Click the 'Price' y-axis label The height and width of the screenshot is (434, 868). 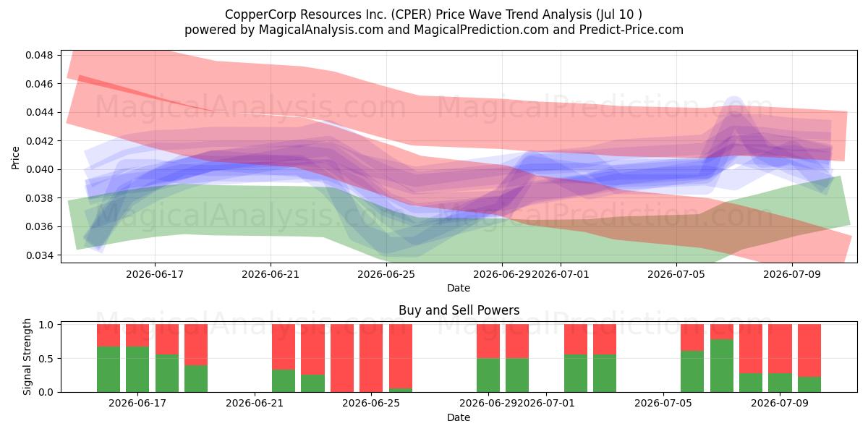[16, 156]
